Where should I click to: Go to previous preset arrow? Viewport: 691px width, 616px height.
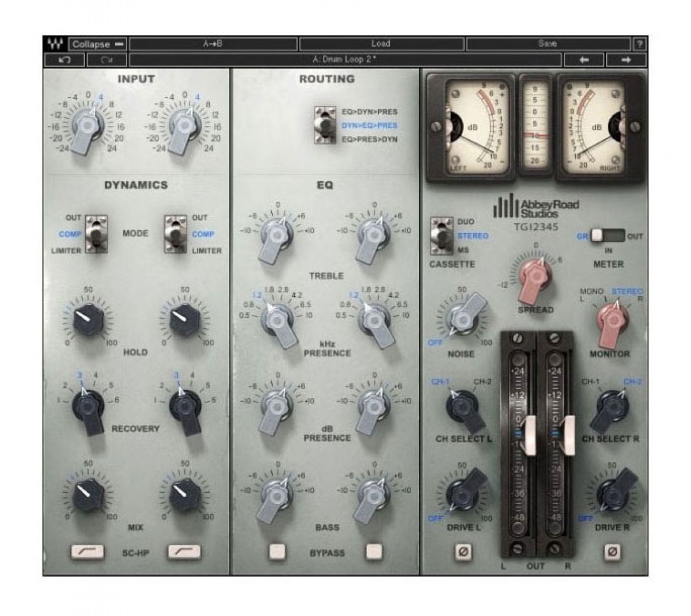point(584,59)
